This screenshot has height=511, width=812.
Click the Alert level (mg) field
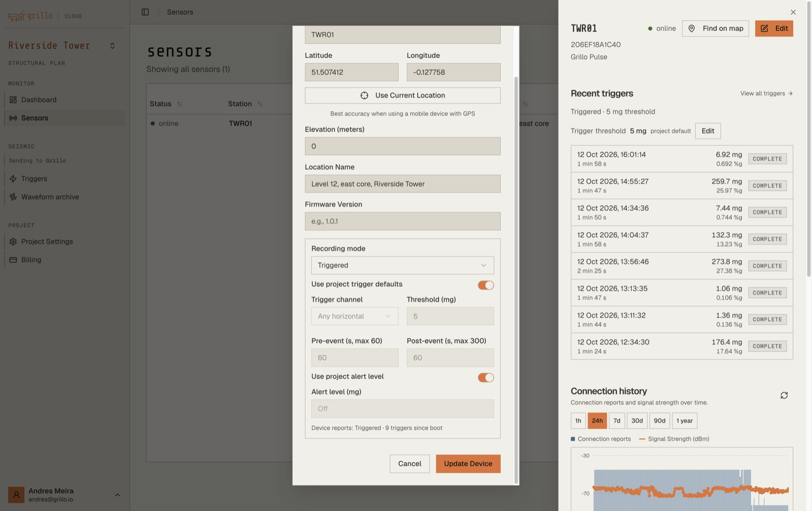(402, 408)
